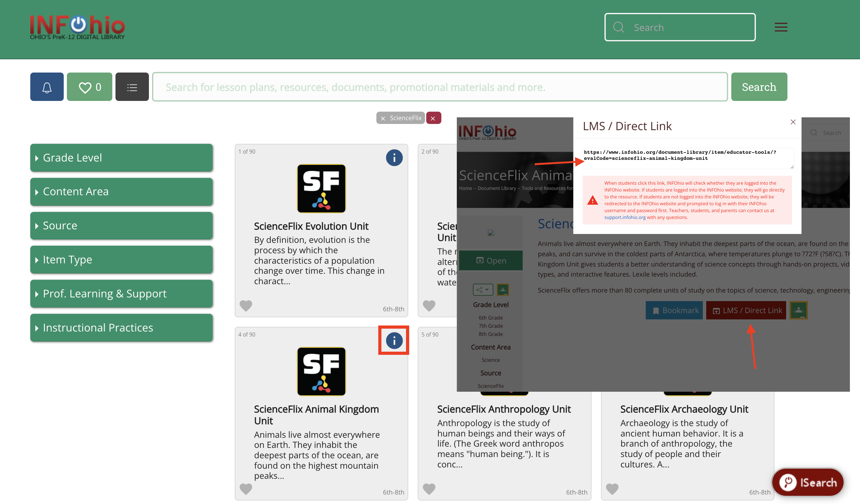This screenshot has width=860, height=504.
Task: Favorite the ScienceFlix Archaeology Unit
Action: pyautogui.click(x=612, y=489)
